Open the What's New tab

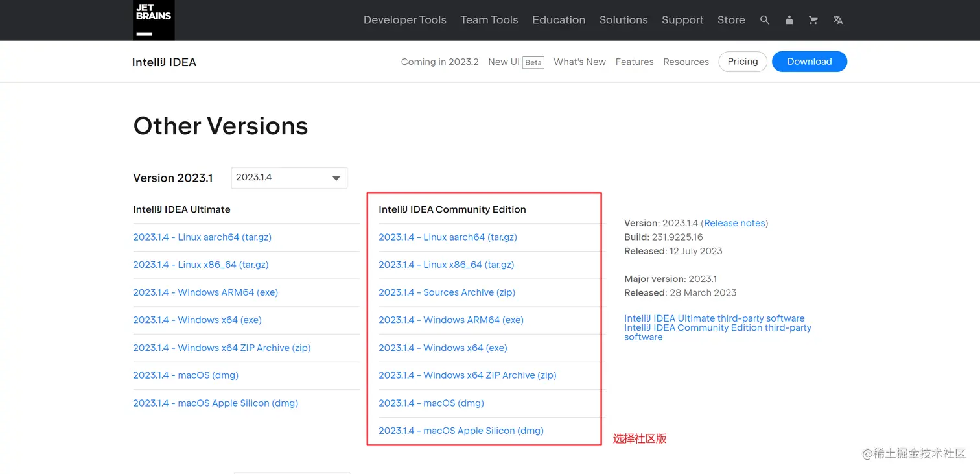(579, 62)
